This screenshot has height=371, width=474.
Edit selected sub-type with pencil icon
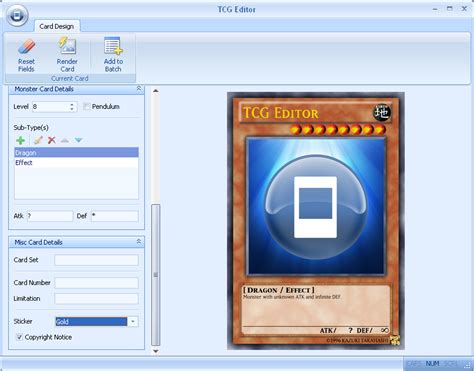(38, 140)
